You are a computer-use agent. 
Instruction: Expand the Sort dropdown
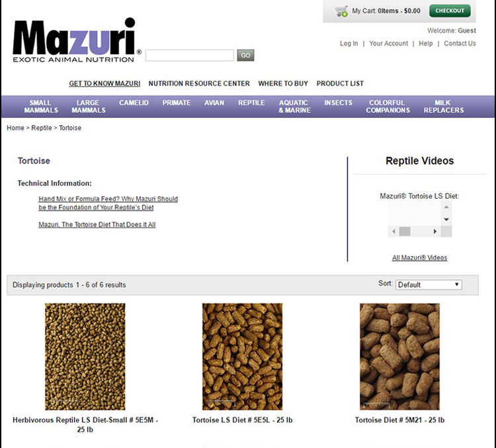(429, 285)
